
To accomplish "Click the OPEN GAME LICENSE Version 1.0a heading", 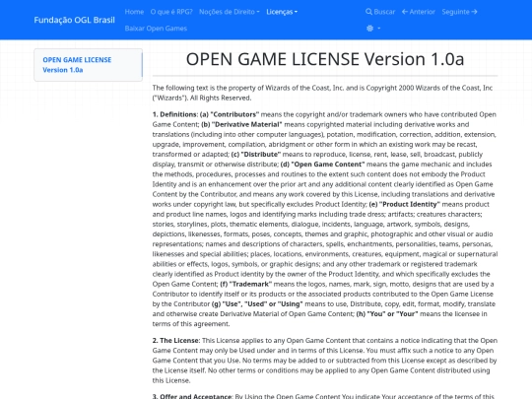I will coord(325,59).
